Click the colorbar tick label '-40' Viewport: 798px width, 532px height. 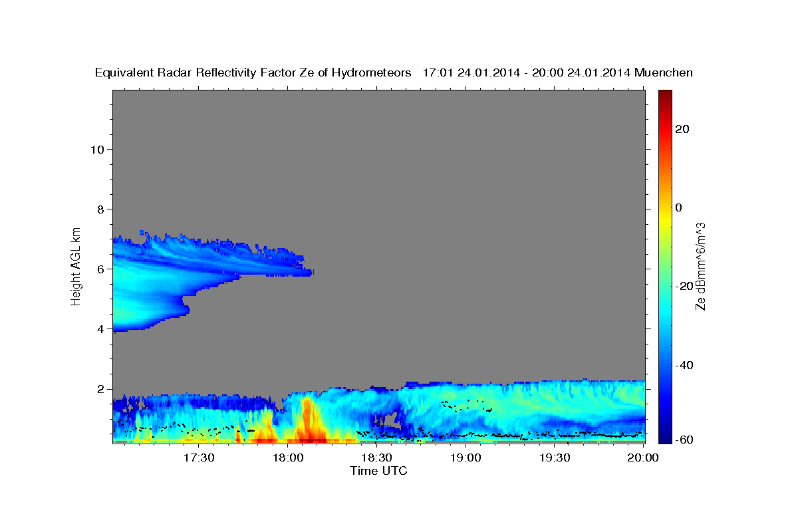685,365
